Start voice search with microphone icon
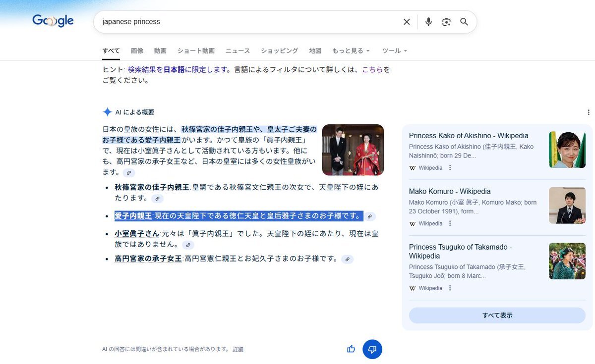The height and width of the screenshot is (364, 595). (x=428, y=22)
